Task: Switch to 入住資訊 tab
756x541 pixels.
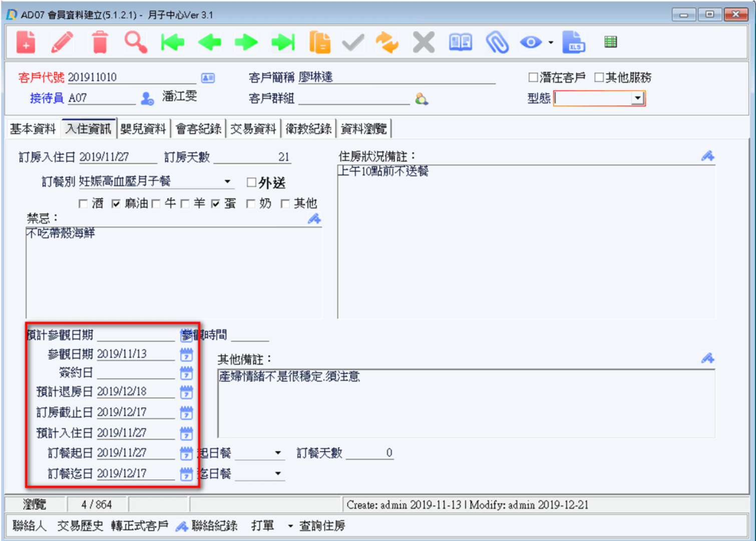Action: pos(88,128)
